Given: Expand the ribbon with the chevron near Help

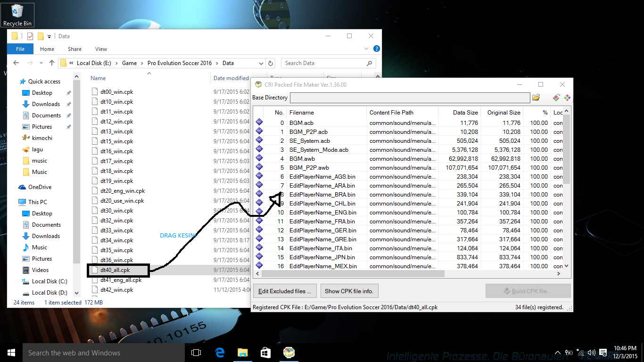Looking at the screenshot, I should (x=366, y=49).
